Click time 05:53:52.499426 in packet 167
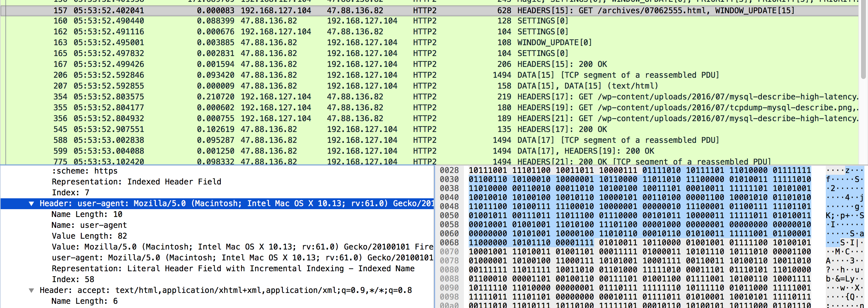The height and width of the screenshot is (308, 868). pyautogui.click(x=109, y=64)
